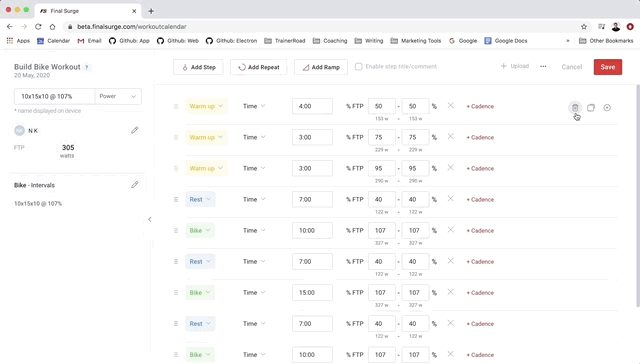
Task: Grab the drag handle of the first Rest step
Action: [x=176, y=200]
